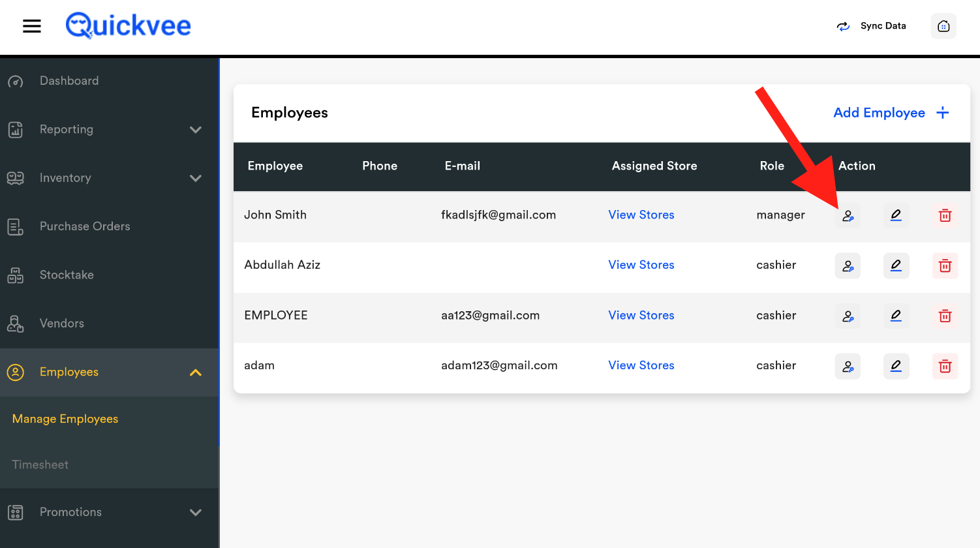Open the Timesheet submenu item
980x548 pixels.
40,464
